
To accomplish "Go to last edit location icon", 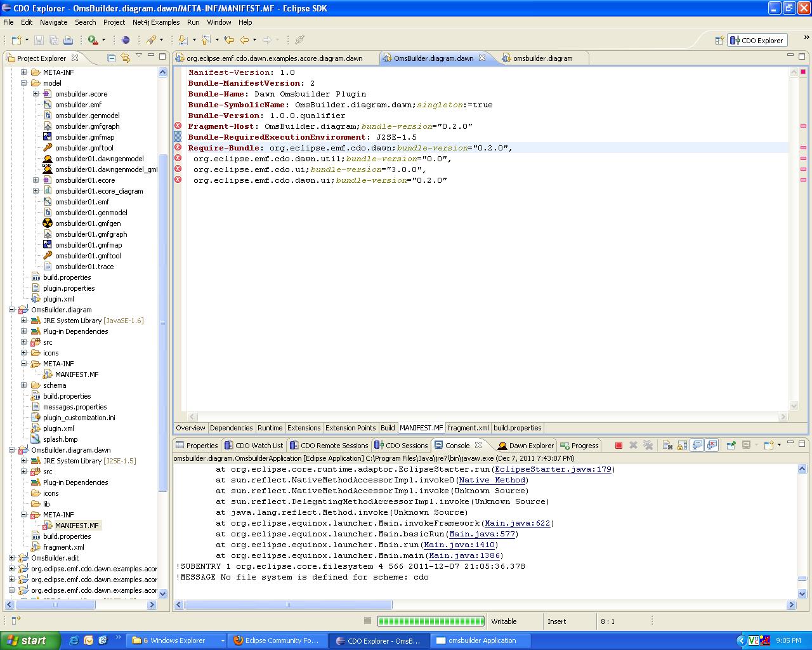I will tap(229, 40).
